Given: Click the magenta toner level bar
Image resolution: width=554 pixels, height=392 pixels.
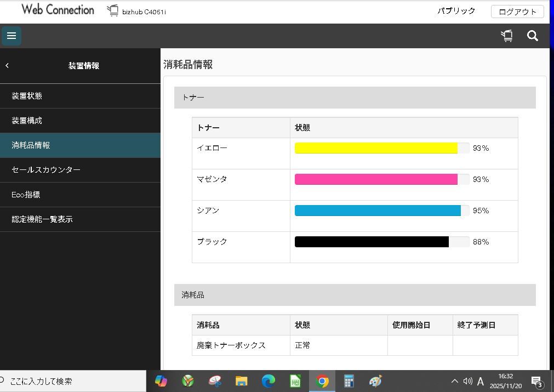Looking at the screenshot, I should (382, 179).
